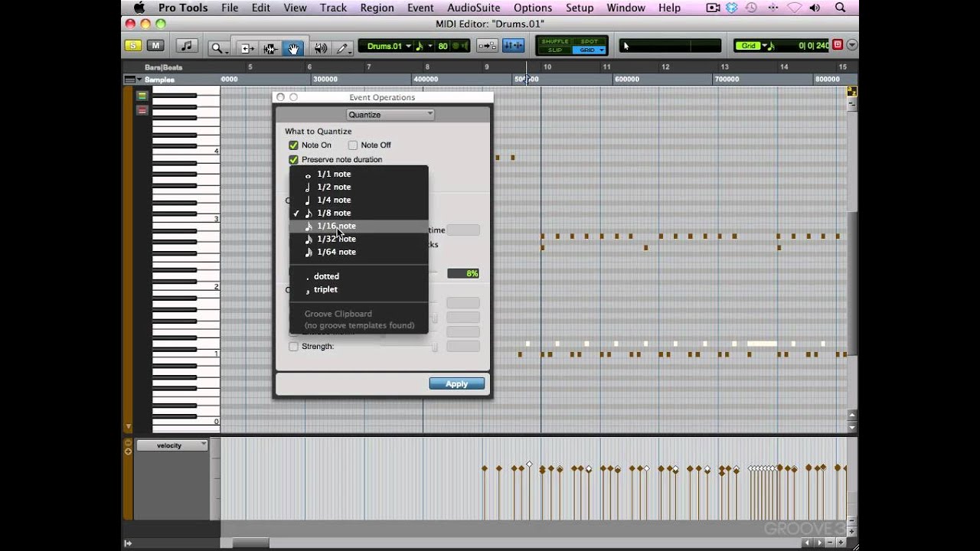Select the Selector tool
Viewport: 980px width, 551px height.
pyautogui.click(x=269, y=48)
